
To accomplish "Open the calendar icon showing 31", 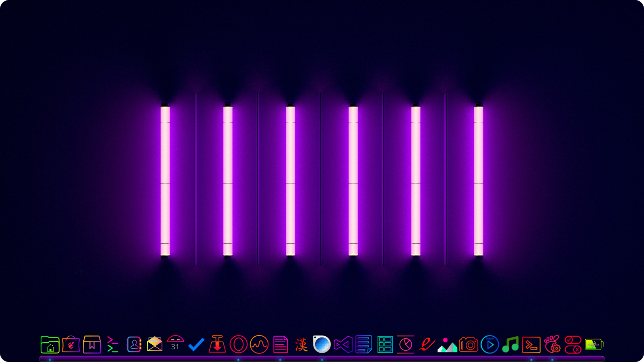I will pyautogui.click(x=175, y=343).
